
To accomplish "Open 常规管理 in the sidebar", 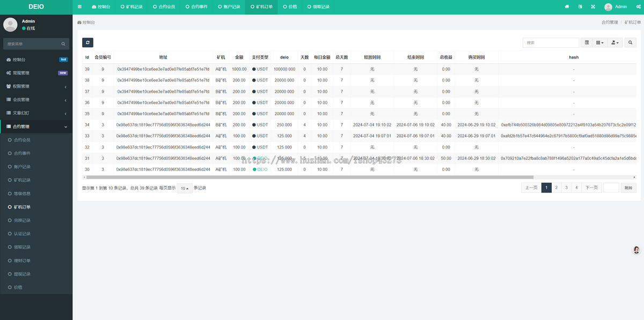I will (36, 73).
